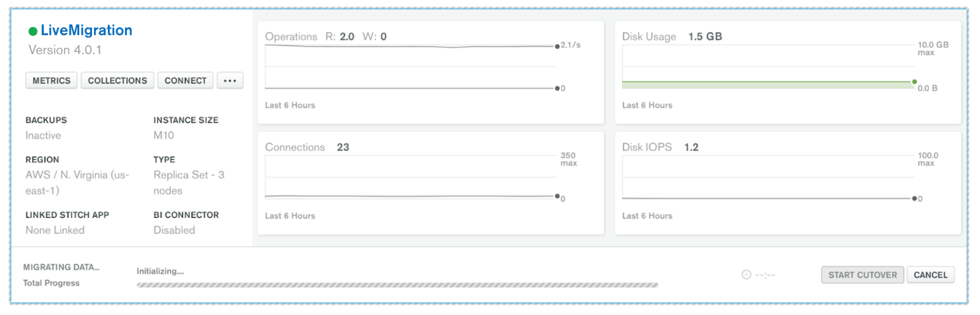Open the Collections view
Viewport: 980px width, 315px height.
coord(117,80)
